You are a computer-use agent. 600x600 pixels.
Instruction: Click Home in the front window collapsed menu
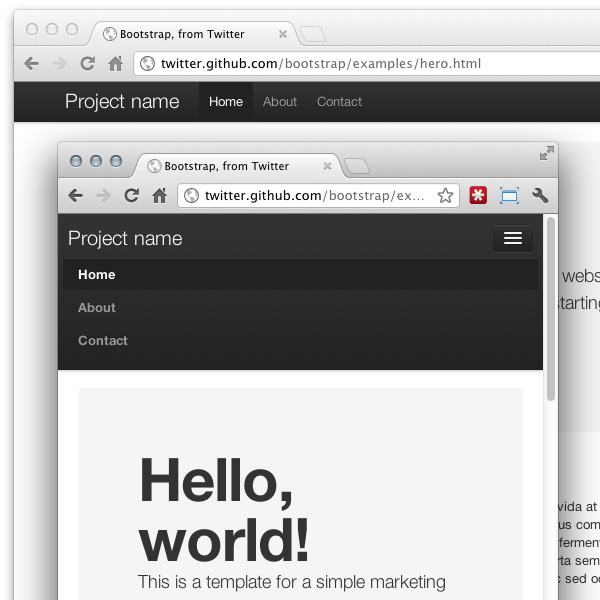click(300, 274)
